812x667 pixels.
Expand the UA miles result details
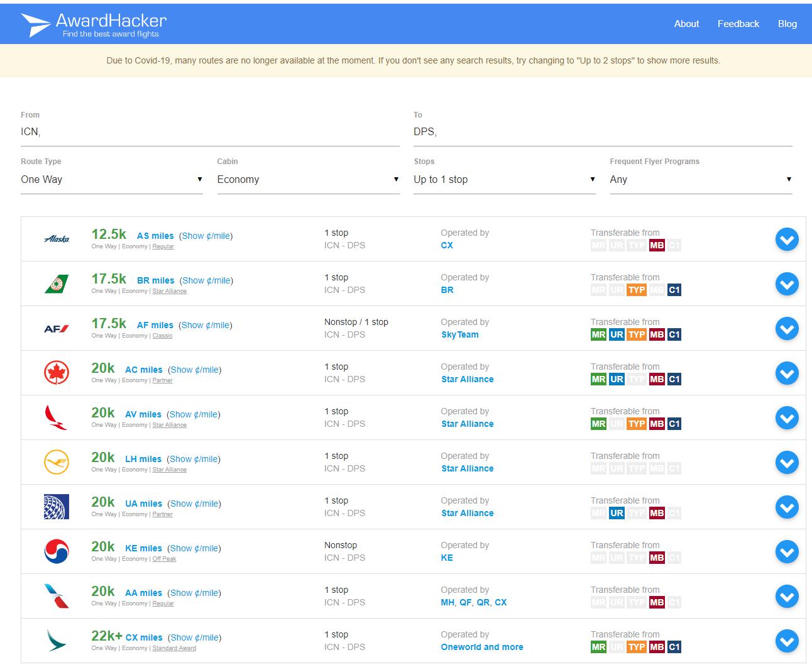point(787,507)
